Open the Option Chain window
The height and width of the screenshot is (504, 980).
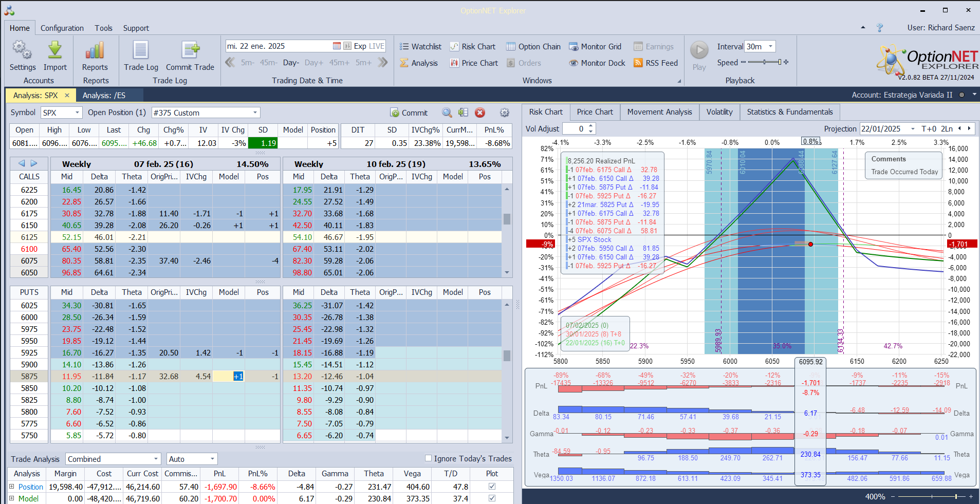tap(533, 47)
